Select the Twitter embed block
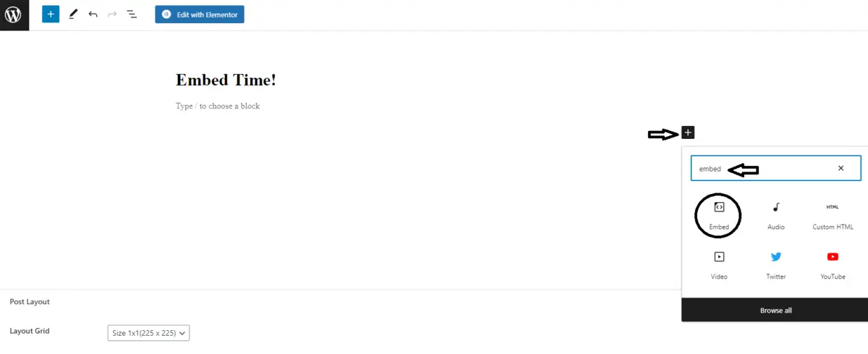This screenshot has height=354, width=868. 776,266
